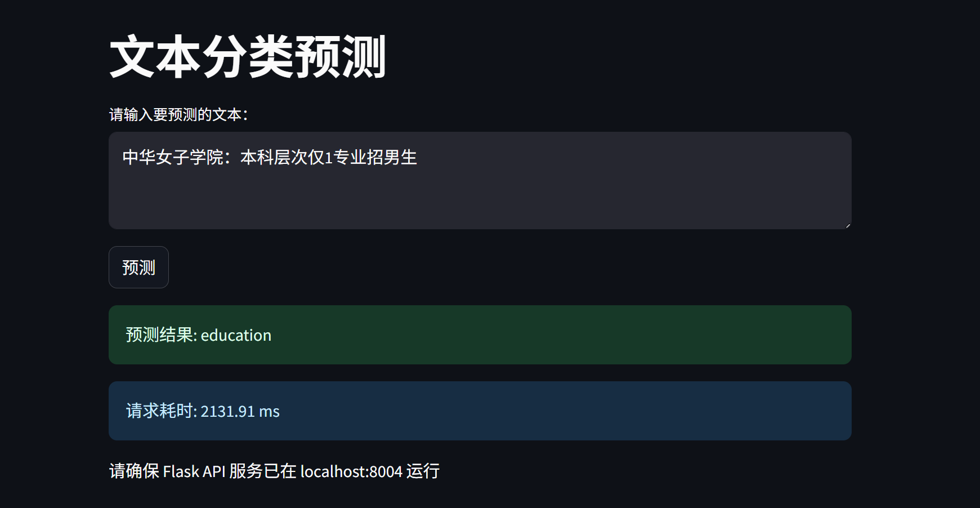The height and width of the screenshot is (508, 980).
Task: Click the text area resize handle
Action: [x=848, y=225]
